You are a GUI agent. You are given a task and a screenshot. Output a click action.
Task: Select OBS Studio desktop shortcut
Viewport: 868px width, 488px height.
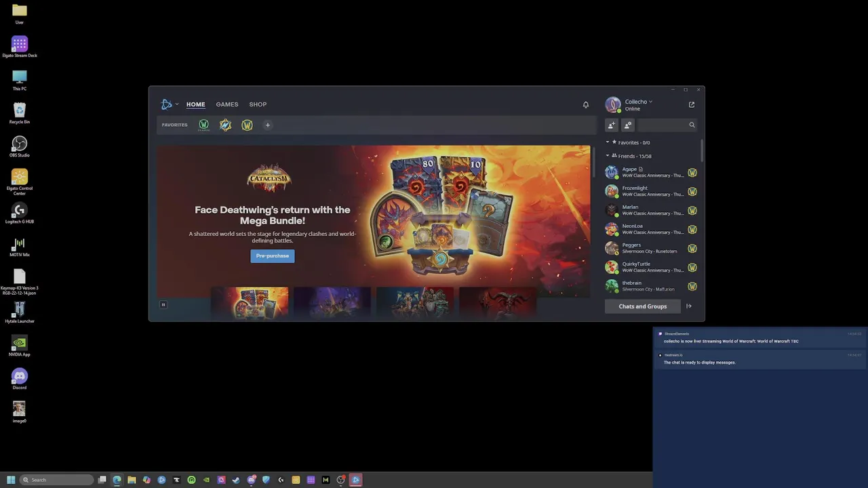click(20, 146)
